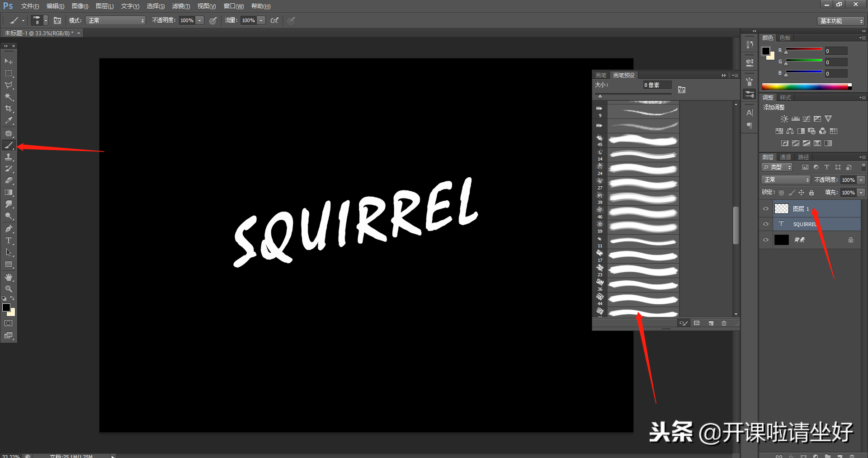Switch to the 色板 tab
Image resolution: width=868 pixels, height=458 pixels.
tap(785, 38)
